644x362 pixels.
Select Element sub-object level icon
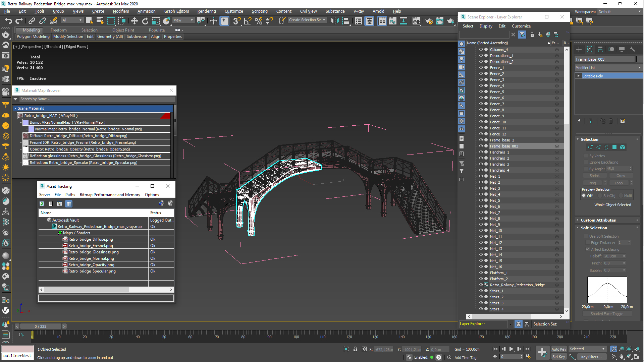[623, 147]
